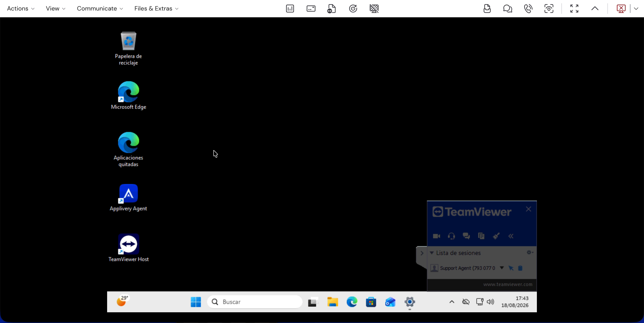Open the Communicate menu
Image resolution: width=644 pixels, height=323 pixels.
(100, 9)
